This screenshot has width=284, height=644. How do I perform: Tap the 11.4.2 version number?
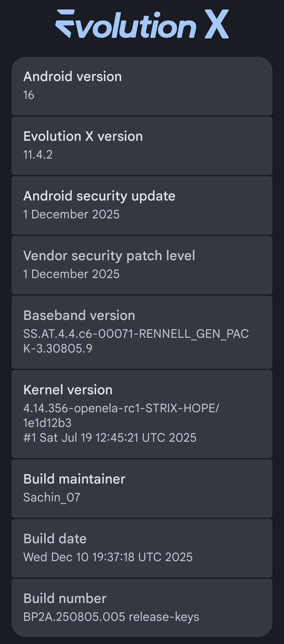pos(38,154)
